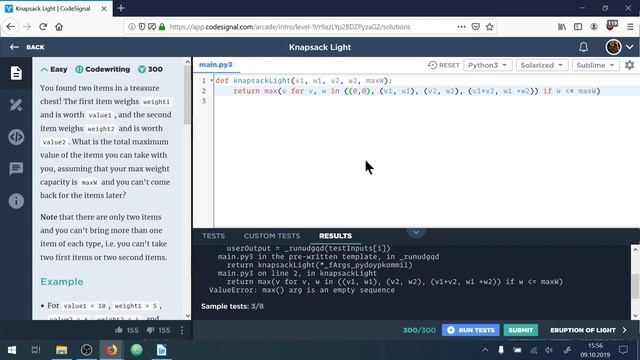Open Firefox from taskbar
The height and width of the screenshot is (360, 640).
pyautogui.click(x=111, y=350)
